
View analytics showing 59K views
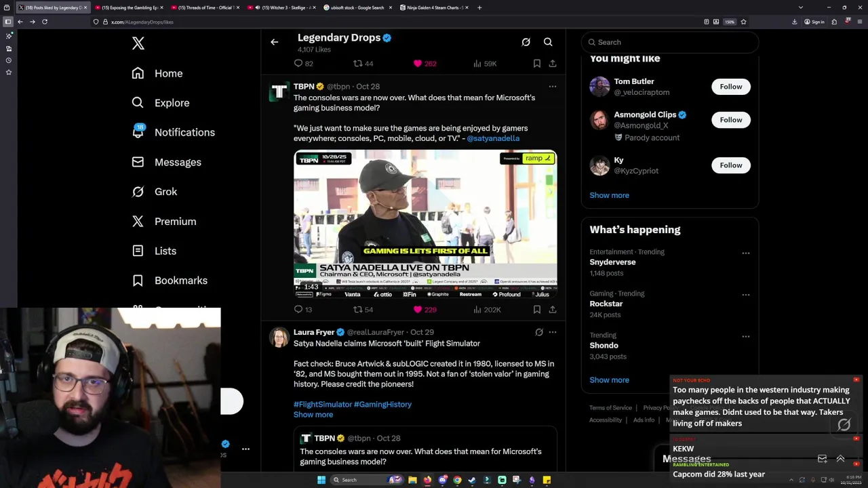pos(486,63)
